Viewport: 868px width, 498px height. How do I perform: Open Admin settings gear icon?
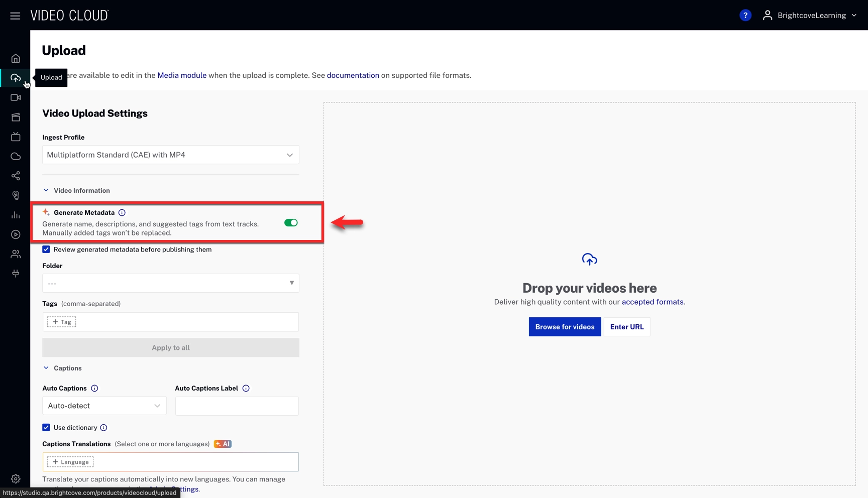click(x=16, y=478)
